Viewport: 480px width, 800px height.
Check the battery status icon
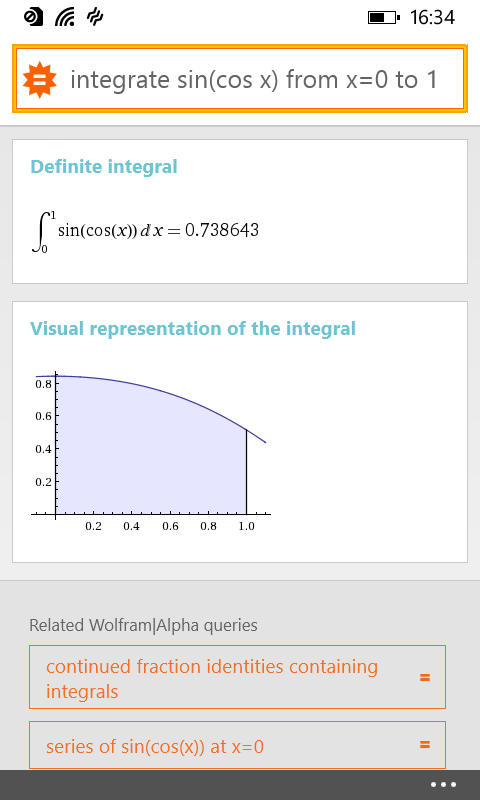(384, 18)
